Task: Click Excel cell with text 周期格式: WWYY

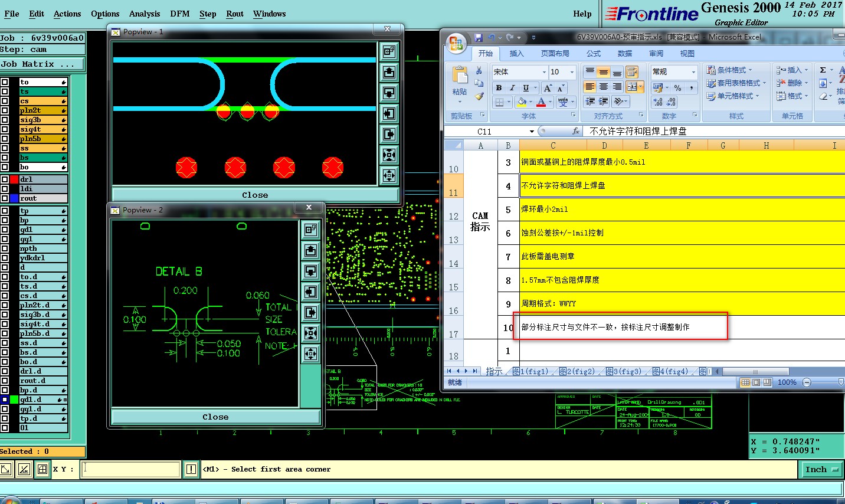Action: [x=682, y=303]
